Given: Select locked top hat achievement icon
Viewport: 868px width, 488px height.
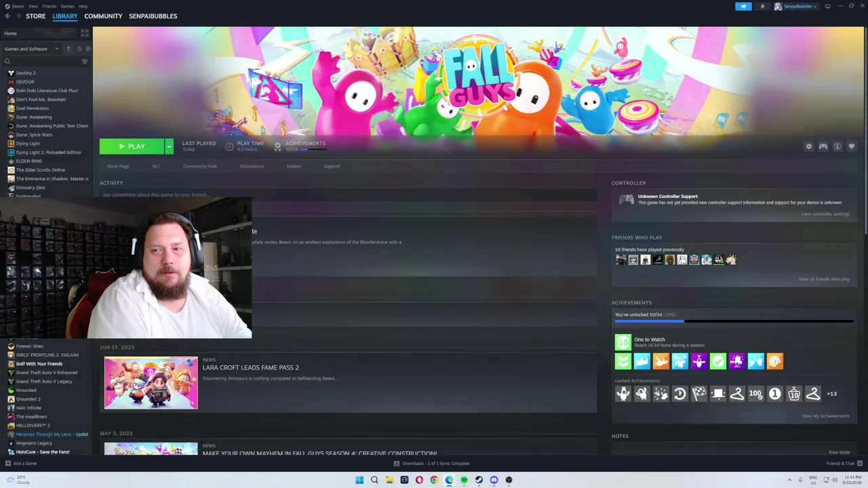Looking at the screenshot, I should tap(717, 394).
